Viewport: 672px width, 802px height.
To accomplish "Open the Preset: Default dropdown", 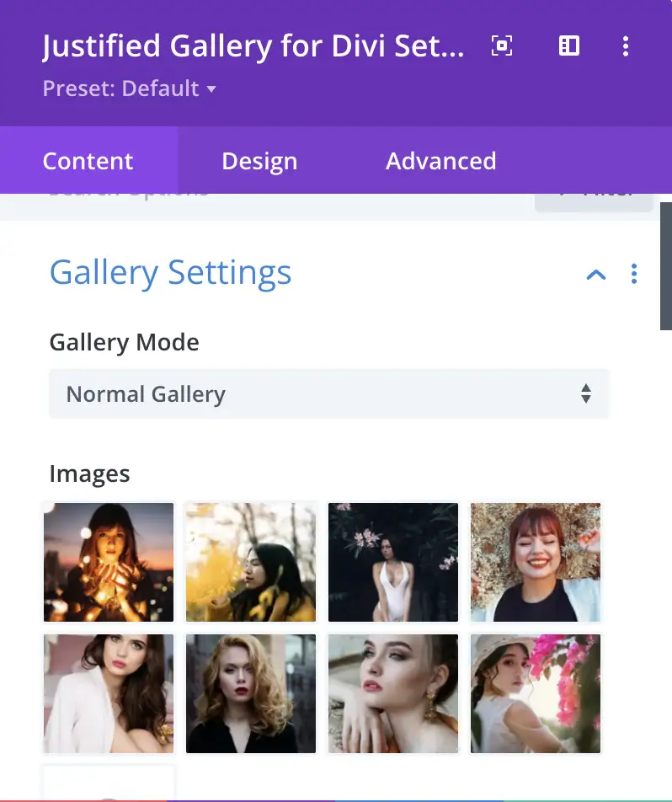I will (x=130, y=88).
